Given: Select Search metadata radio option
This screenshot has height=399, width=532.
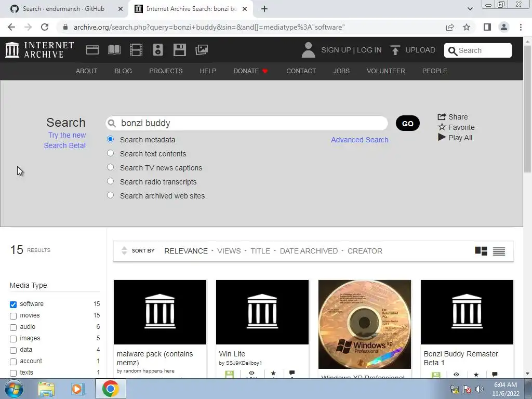Looking at the screenshot, I should (x=110, y=139).
